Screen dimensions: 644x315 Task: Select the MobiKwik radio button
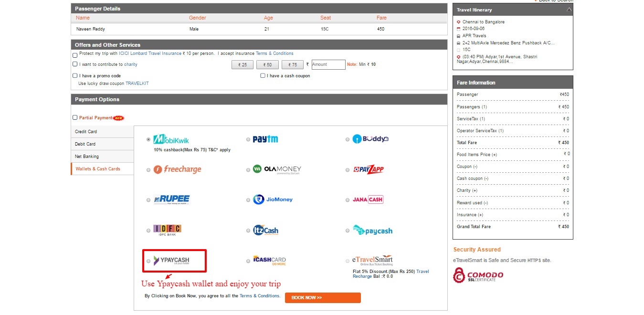pos(148,139)
